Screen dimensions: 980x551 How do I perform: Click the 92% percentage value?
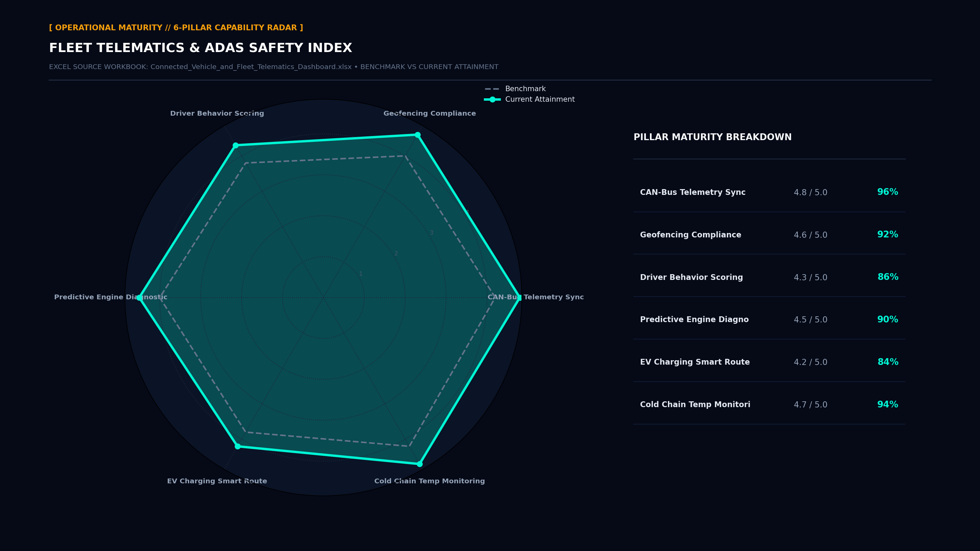(887, 235)
